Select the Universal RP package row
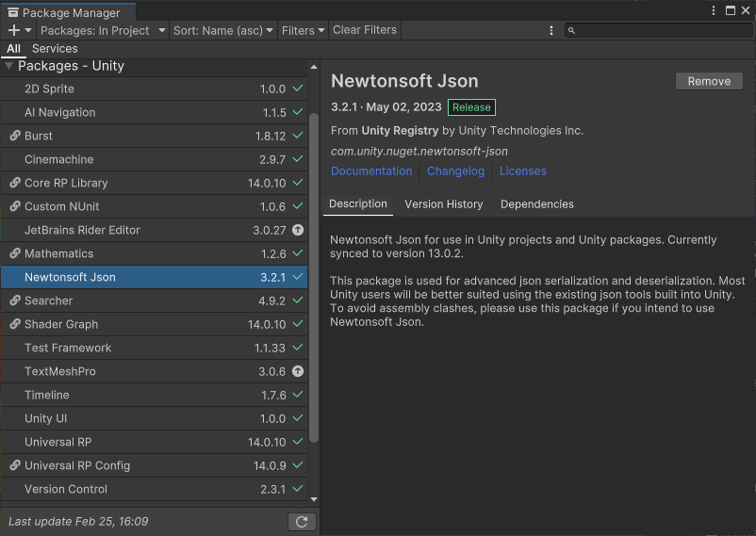756x536 pixels. point(155,442)
